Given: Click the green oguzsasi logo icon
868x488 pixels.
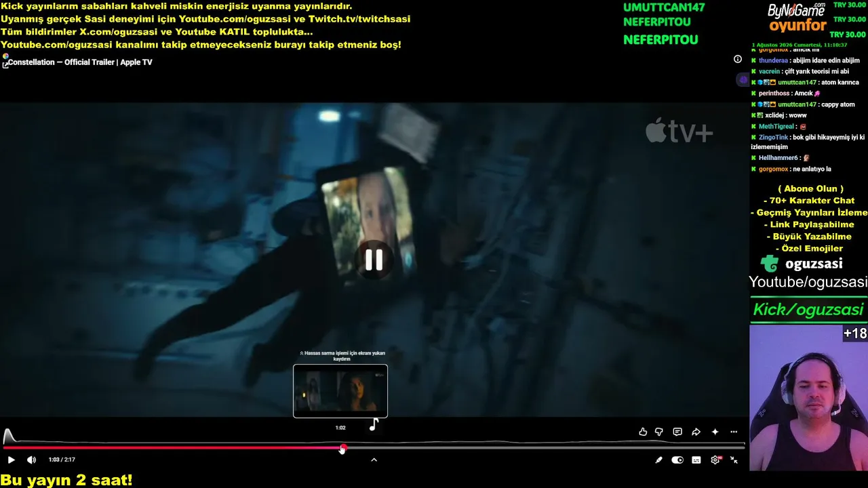Looking at the screenshot, I should click(x=770, y=264).
